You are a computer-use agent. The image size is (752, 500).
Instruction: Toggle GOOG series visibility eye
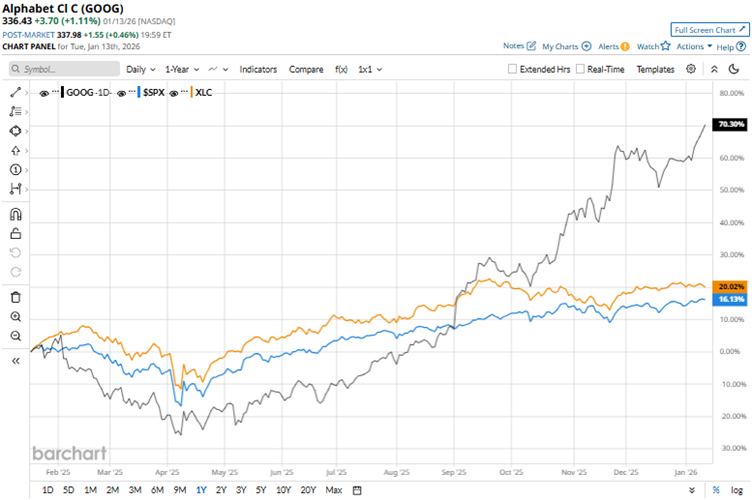tap(44, 93)
